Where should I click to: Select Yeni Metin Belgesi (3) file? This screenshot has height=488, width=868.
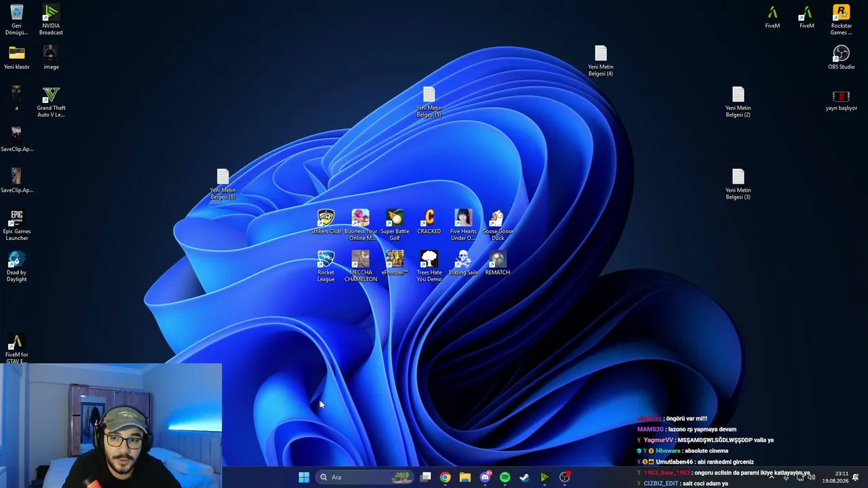(738, 184)
